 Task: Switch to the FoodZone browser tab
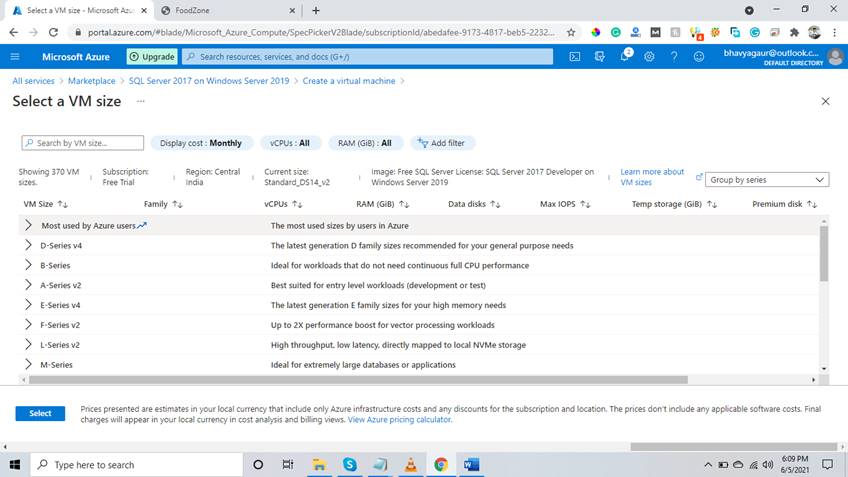(229, 10)
